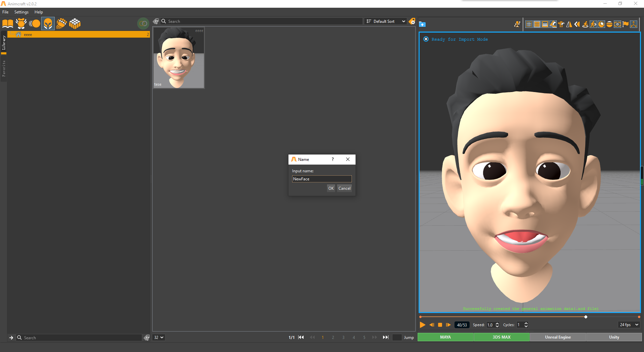Image resolution: width=644 pixels, height=352 pixels.
Task: Click the top Search field
Action: [262, 21]
